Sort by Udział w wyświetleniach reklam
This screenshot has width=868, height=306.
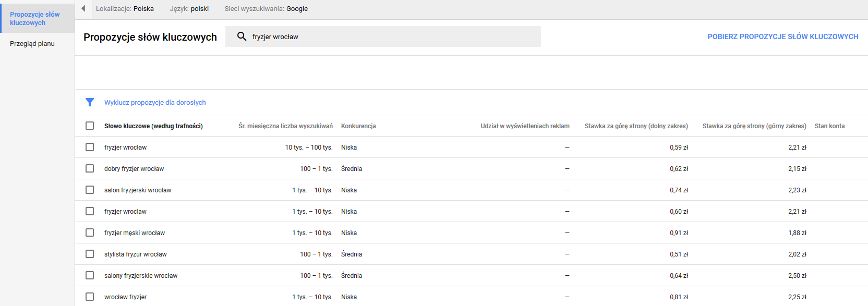525,126
